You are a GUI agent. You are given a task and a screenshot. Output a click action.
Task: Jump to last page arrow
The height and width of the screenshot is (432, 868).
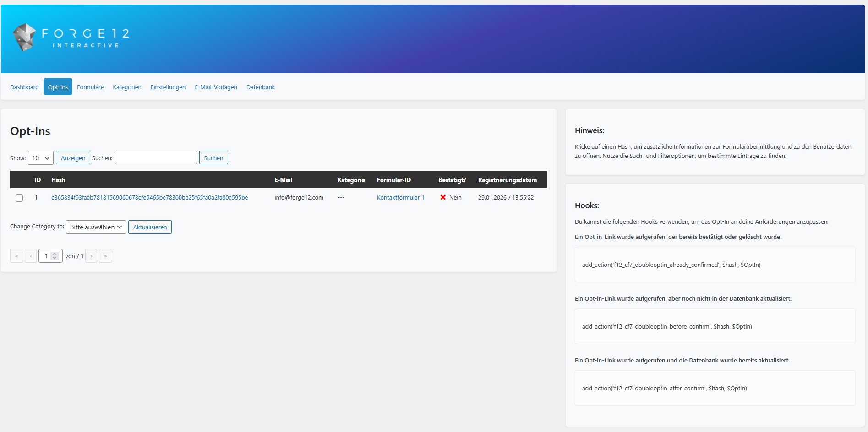click(x=105, y=256)
